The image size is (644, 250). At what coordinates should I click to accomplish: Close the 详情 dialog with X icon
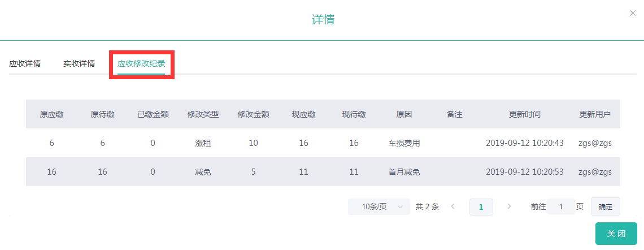coord(632,13)
